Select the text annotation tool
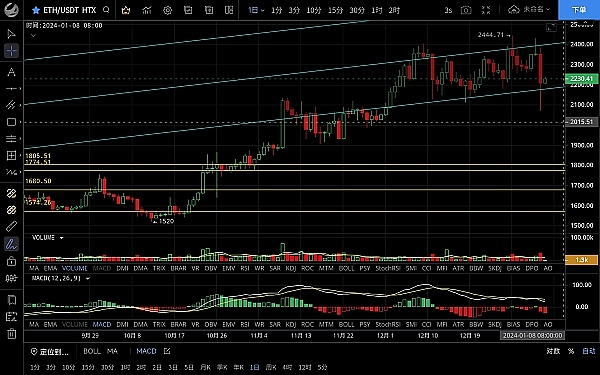 (11, 72)
